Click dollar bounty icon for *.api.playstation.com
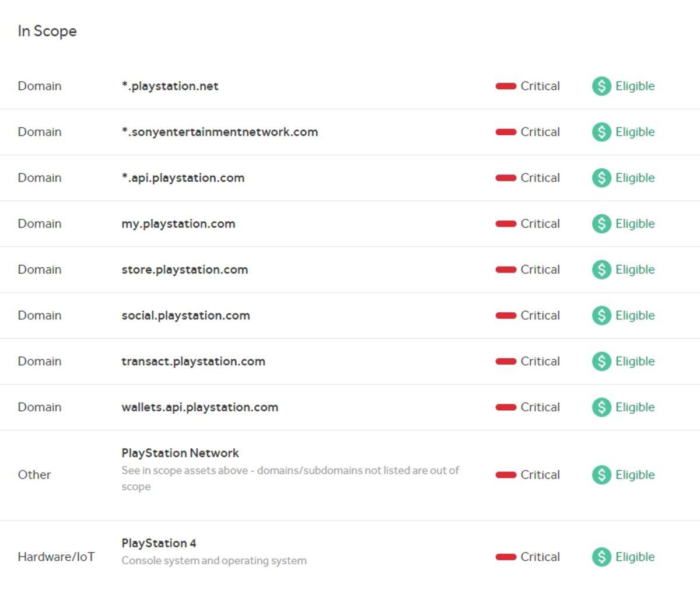This screenshot has width=700, height=594. [601, 178]
